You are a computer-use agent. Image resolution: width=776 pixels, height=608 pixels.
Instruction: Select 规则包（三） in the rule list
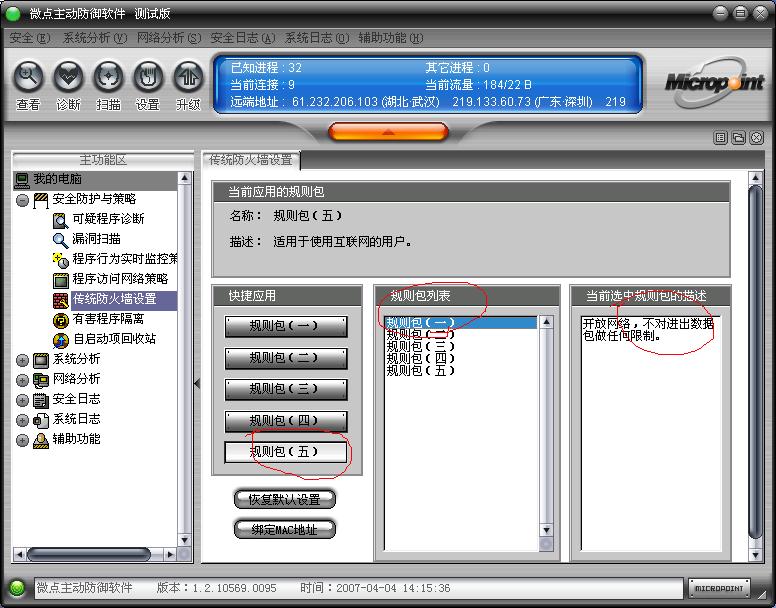(460, 346)
